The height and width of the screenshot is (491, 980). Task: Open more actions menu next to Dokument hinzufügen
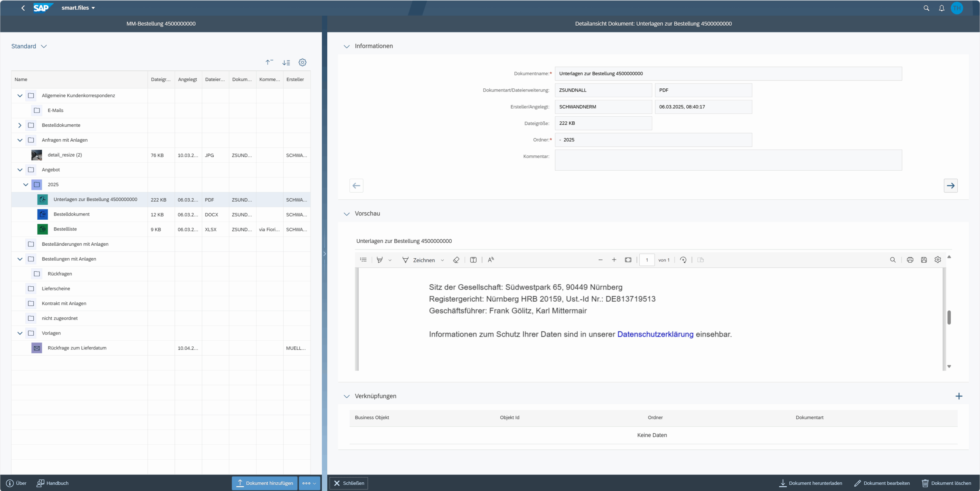(309, 483)
